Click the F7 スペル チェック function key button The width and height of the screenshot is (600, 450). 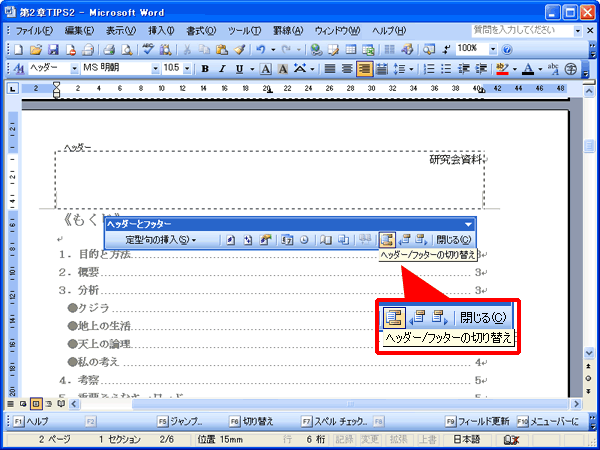tap(334, 421)
